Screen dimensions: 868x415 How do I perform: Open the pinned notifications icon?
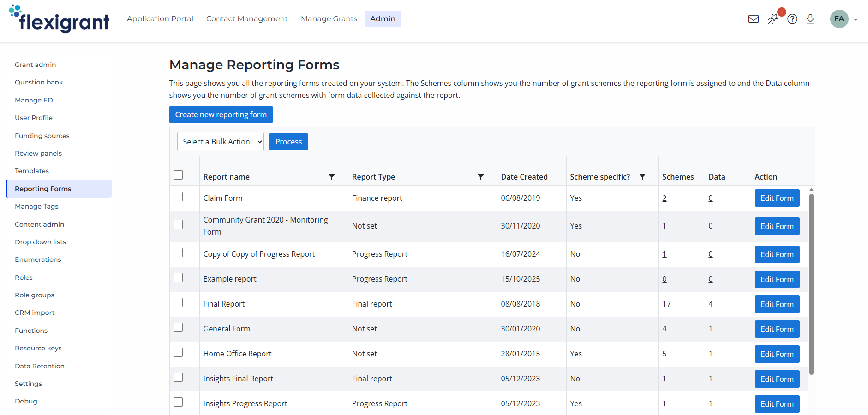pyautogui.click(x=773, y=19)
